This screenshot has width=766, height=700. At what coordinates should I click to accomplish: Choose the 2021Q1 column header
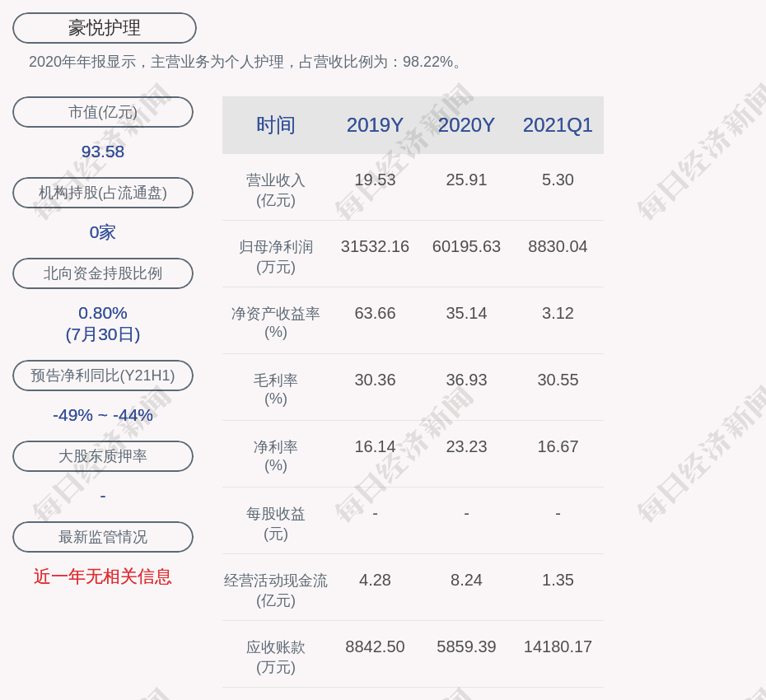click(558, 125)
